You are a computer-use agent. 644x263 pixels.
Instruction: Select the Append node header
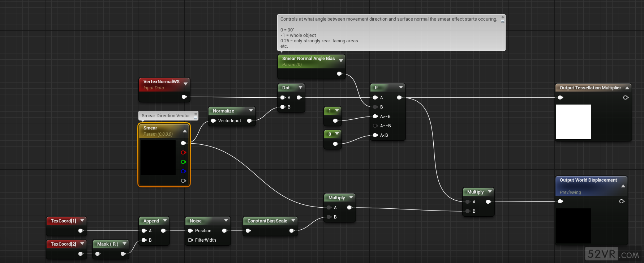tap(151, 221)
